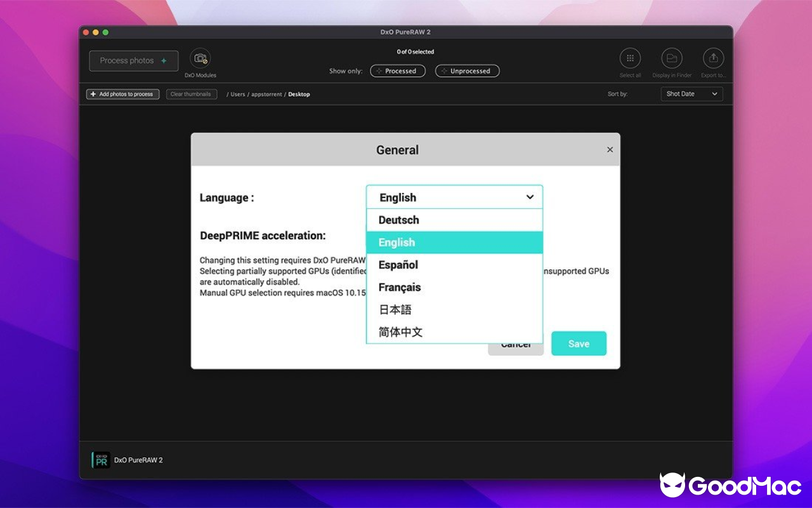
Task: Expand the chevron next to English
Action: coord(530,197)
